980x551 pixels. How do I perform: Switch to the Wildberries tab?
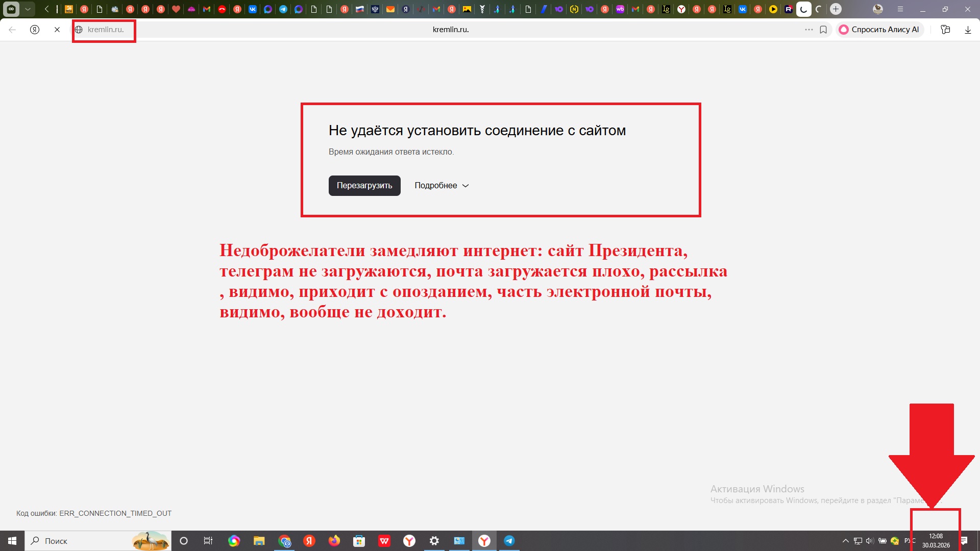620,9
